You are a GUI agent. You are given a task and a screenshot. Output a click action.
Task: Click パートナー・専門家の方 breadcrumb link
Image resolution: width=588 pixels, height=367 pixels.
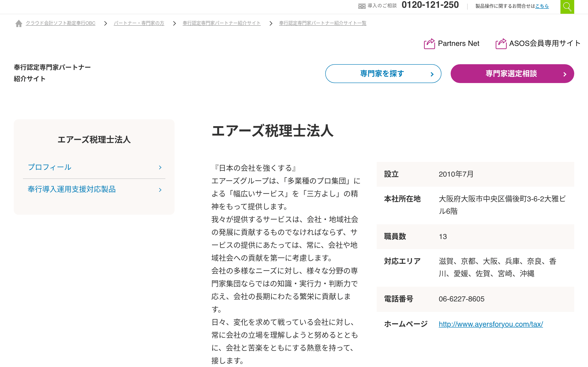tap(139, 23)
